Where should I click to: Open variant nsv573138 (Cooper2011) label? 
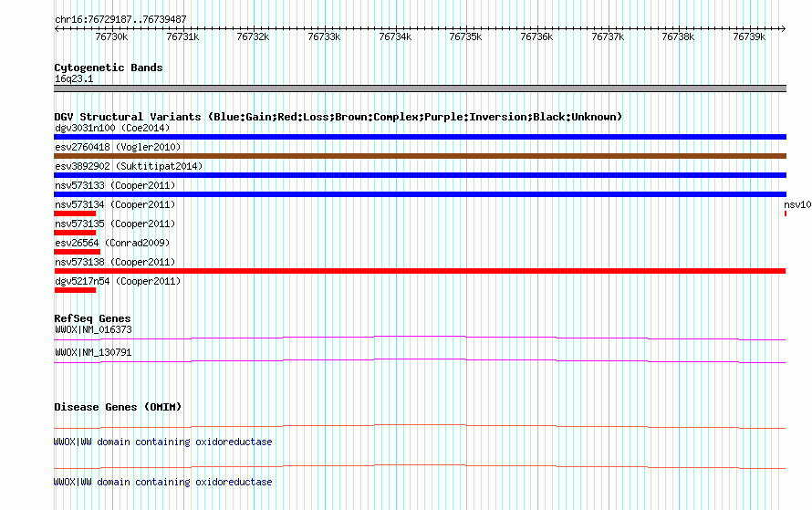pos(115,262)
